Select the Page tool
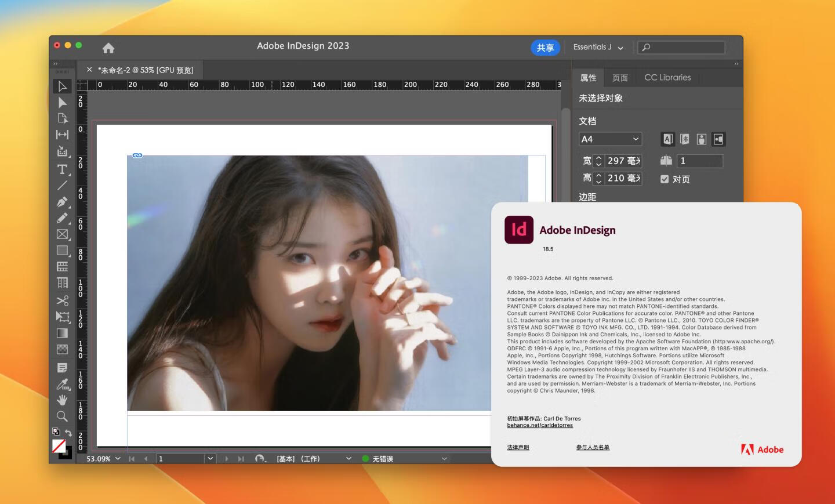The image size is (835, 504). (x=62, y=118)
